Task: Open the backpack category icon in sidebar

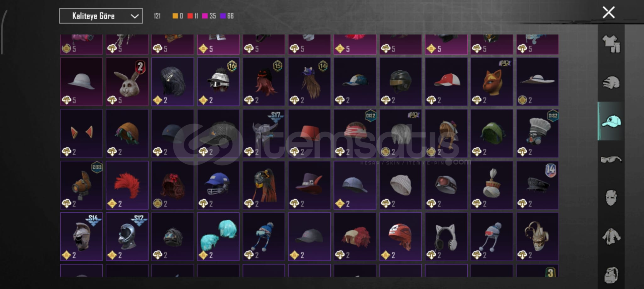Action: click(x=611, y=275)
